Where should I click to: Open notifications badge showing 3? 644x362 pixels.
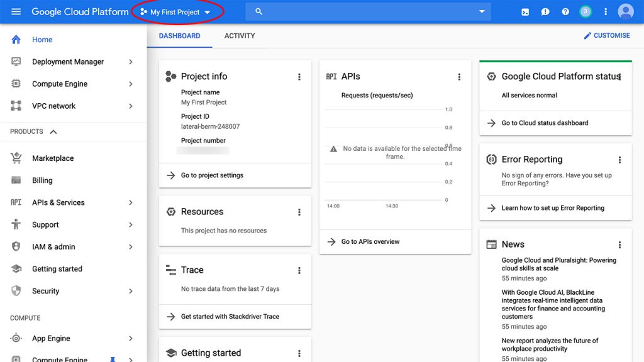[x=586, y=11]
